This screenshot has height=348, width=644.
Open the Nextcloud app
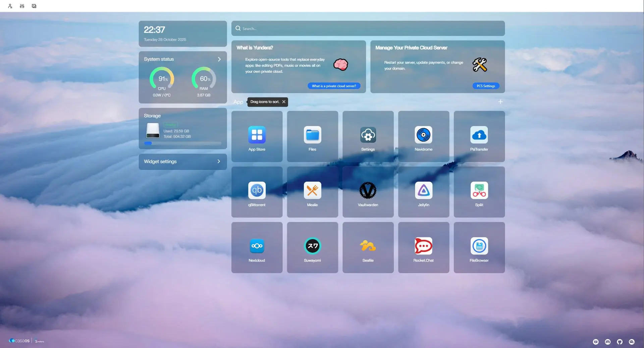(257, 246)
